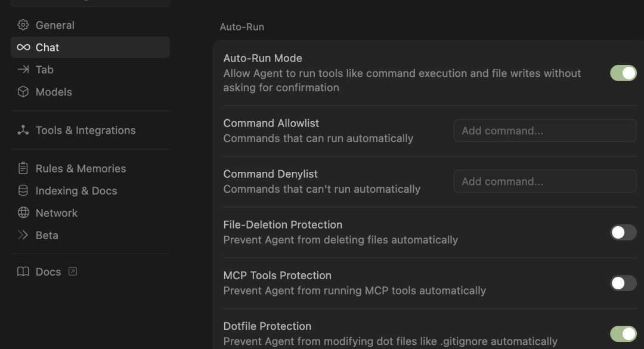Click the Network globe icon
The image size is (644, 349).
coord(23,212)
